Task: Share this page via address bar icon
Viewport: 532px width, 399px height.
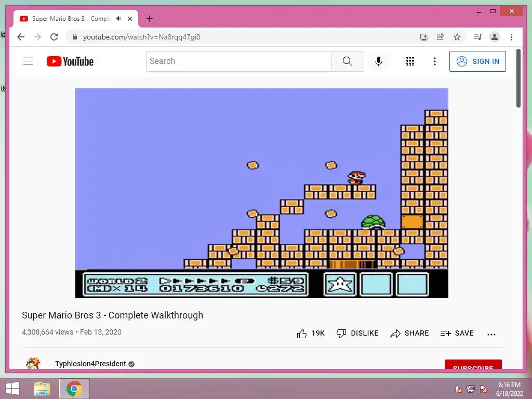Action: (441, 37)
